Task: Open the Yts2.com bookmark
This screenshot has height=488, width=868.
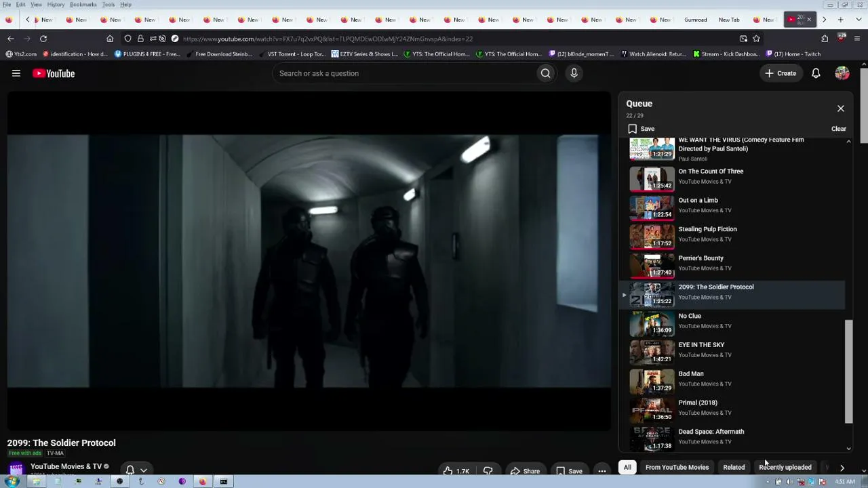Action: (21, 54)
